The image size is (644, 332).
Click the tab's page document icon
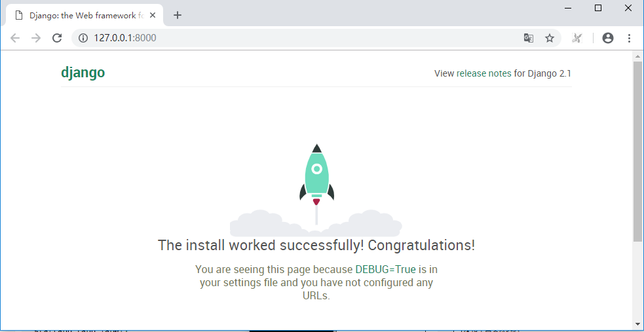click(x=18, y=15)
